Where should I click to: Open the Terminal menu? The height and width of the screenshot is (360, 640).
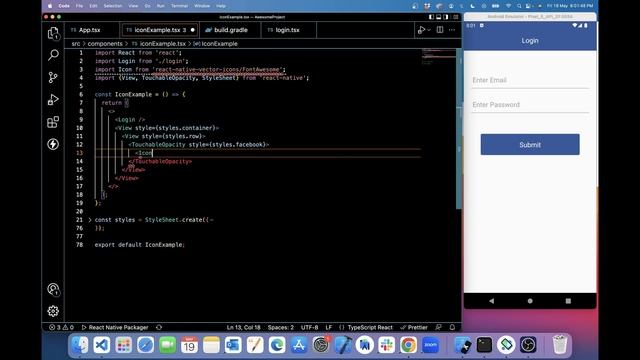[x=179, y=6]
